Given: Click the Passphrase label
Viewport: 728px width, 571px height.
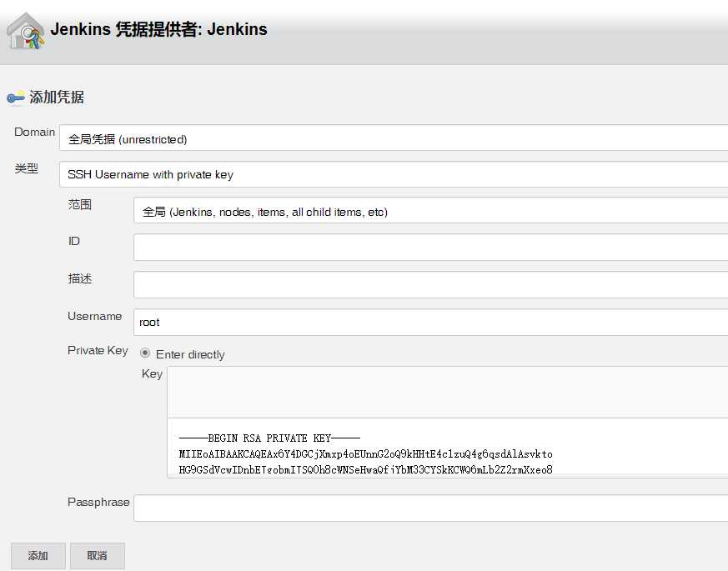Looking at the screenshot, I should coord(98,503).
